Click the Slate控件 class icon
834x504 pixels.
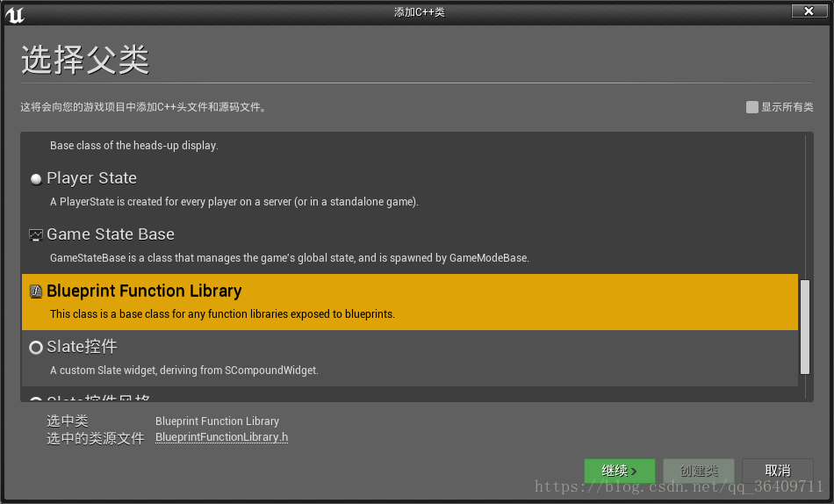36,348
